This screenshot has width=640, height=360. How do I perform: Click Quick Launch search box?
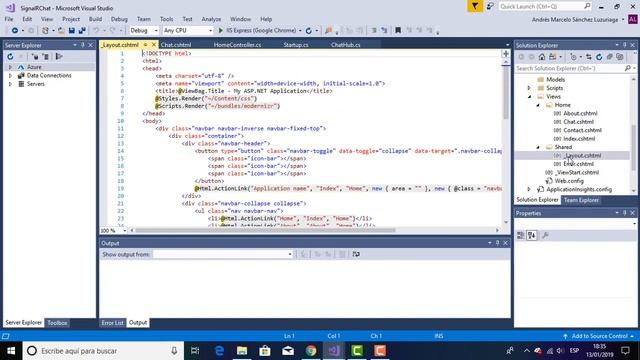click(545, 7)
